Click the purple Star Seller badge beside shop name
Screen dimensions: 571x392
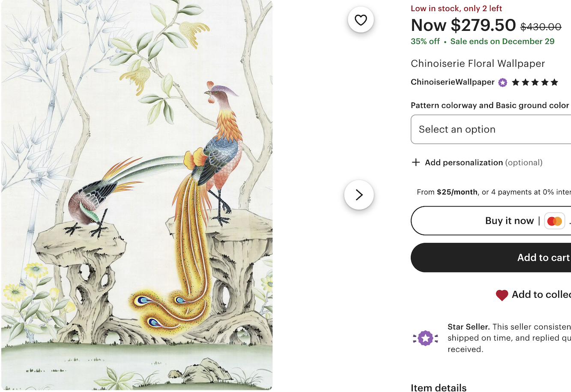[x=503, y=82]
